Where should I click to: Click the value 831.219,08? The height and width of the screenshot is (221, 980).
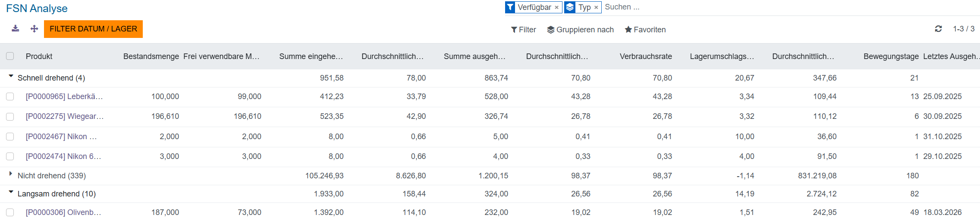[817, 176]
